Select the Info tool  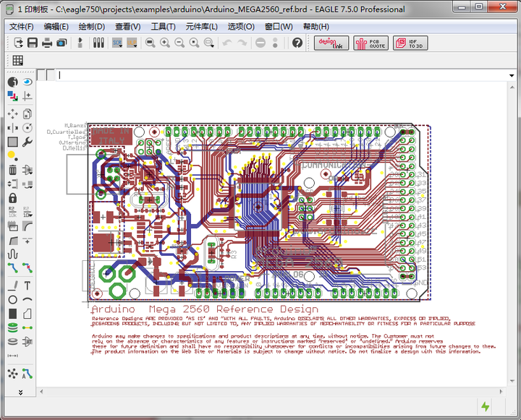(12, 82)
